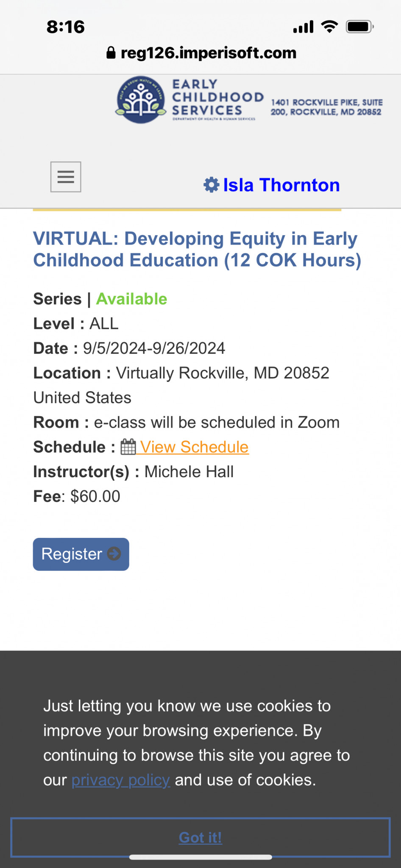The height and width of the screenshot is (868, 401).
Task: Open the View Schedule link
Action: 195,447
